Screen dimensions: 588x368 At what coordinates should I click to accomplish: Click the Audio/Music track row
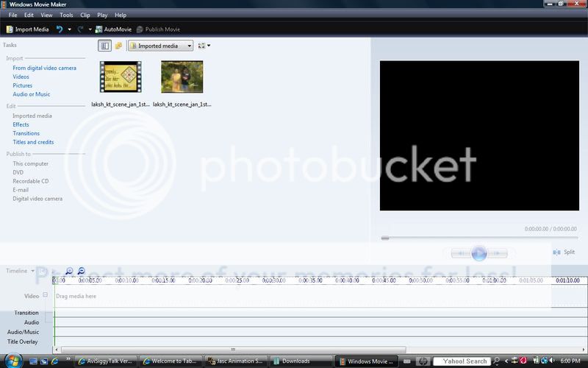(x=320, y=332)
